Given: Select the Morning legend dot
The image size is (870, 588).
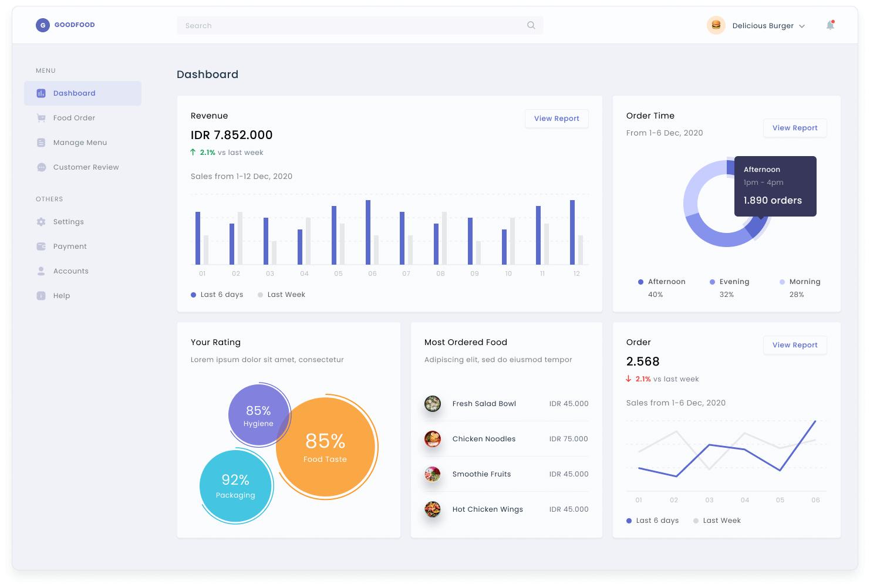Looking at the screenshot, I should 783,282.
